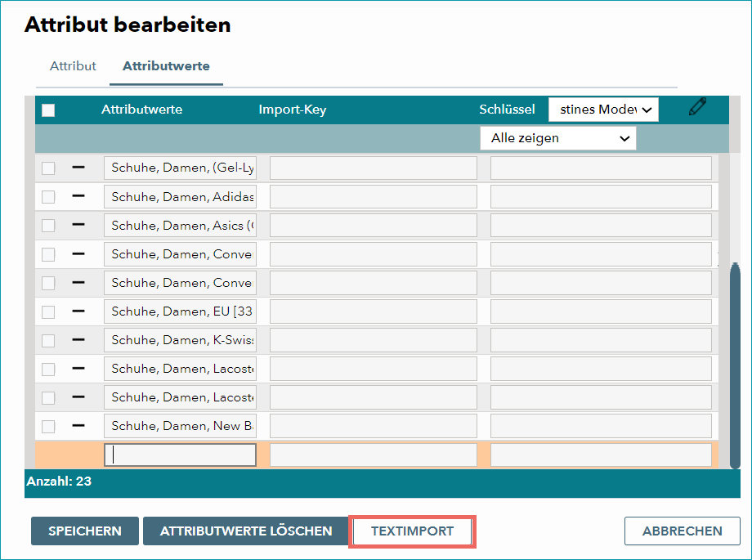Select the Attributwerte tab
752x560 pixels.
[166, 65]
